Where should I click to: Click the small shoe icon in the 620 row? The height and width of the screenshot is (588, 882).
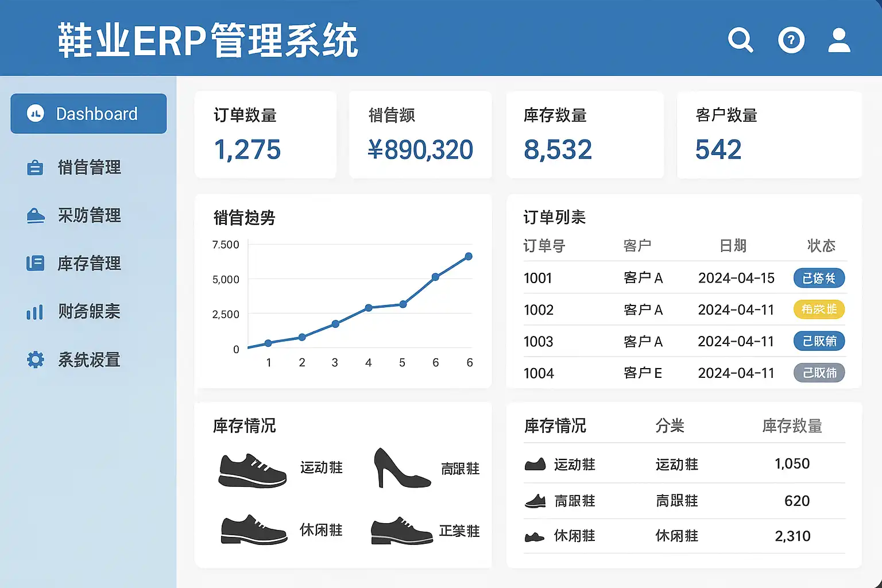535,501
